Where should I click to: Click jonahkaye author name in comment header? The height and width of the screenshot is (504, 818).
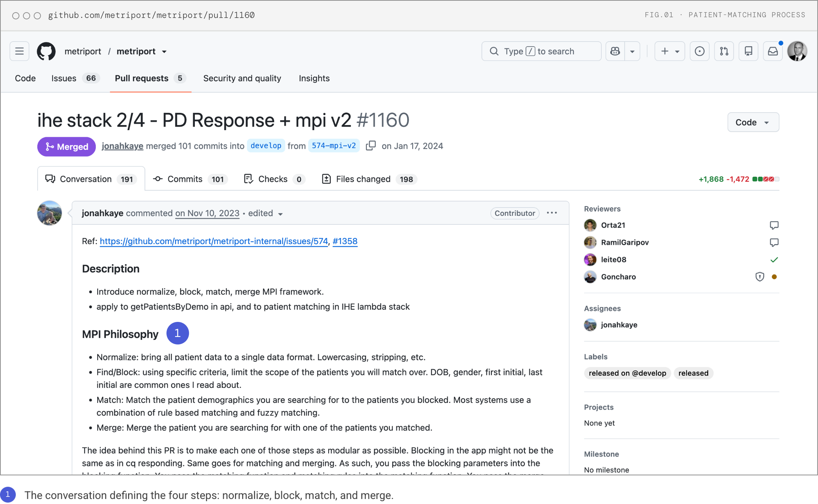coord(103,213)
